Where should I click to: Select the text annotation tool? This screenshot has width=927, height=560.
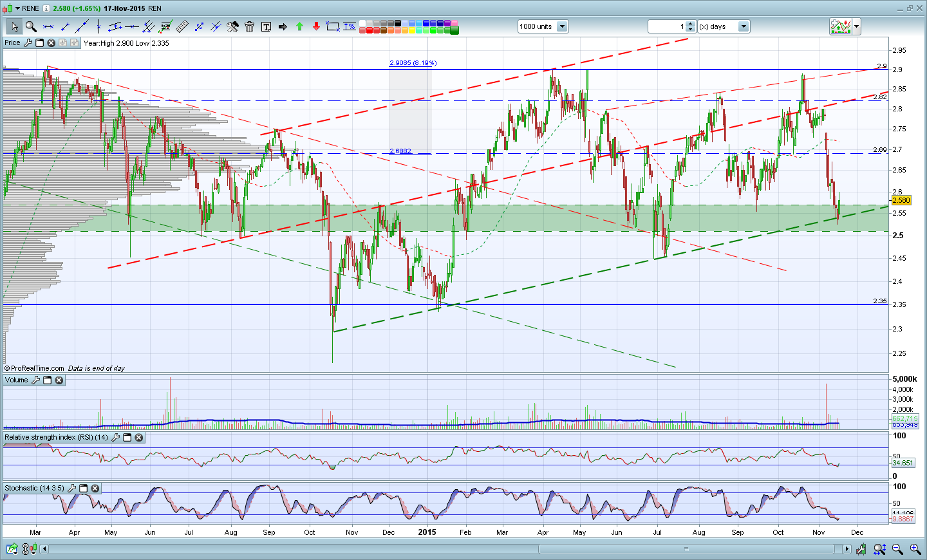tap(266, 26)
